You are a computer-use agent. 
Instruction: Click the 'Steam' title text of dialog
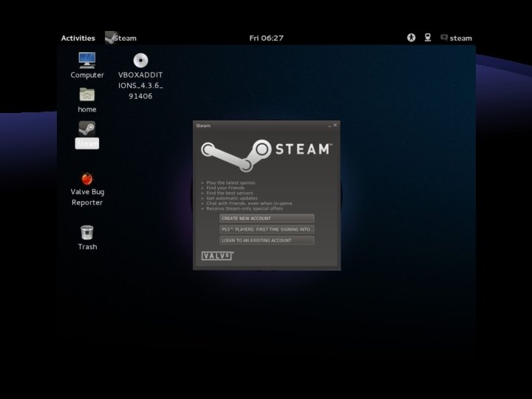point(203,126)
